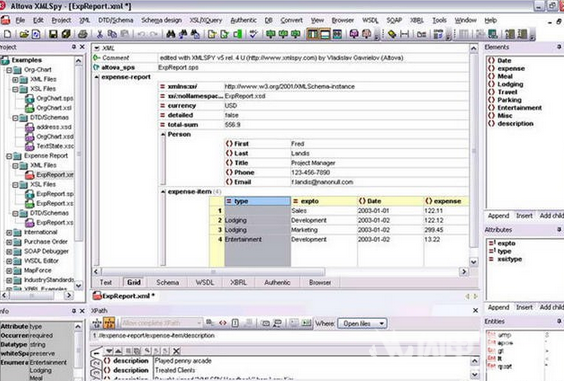The height and width of the screenshot is (381, 564).
Task: Open the XSL/XQuery menu
Action: (206, 21)
